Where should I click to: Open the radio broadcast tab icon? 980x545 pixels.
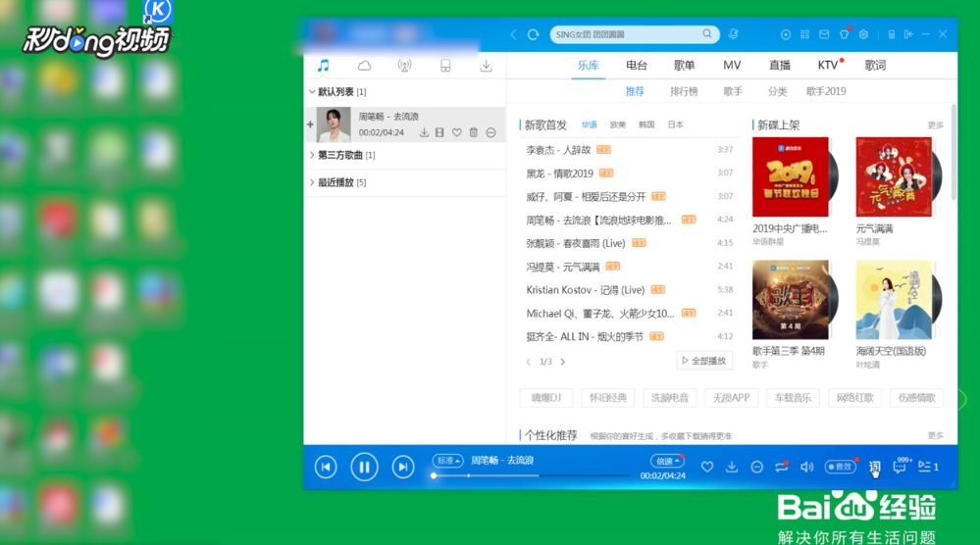[x=405, y=66]
